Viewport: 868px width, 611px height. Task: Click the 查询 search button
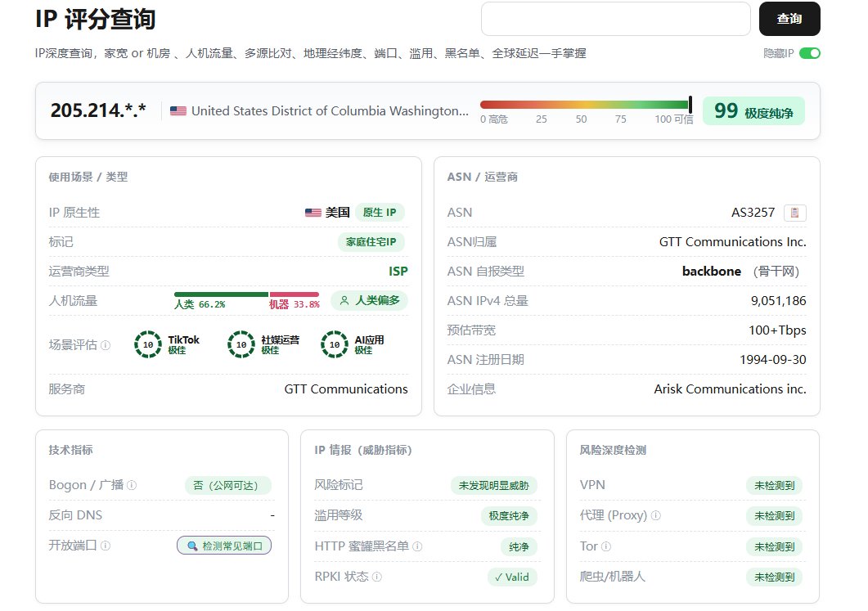[x=789, y=19]
